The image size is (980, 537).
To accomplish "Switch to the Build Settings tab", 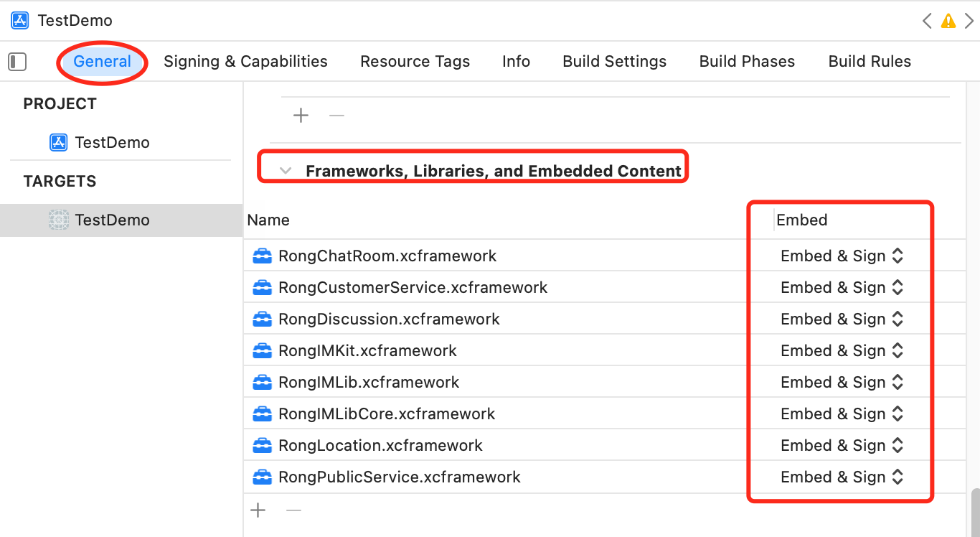I will point(614,62).
